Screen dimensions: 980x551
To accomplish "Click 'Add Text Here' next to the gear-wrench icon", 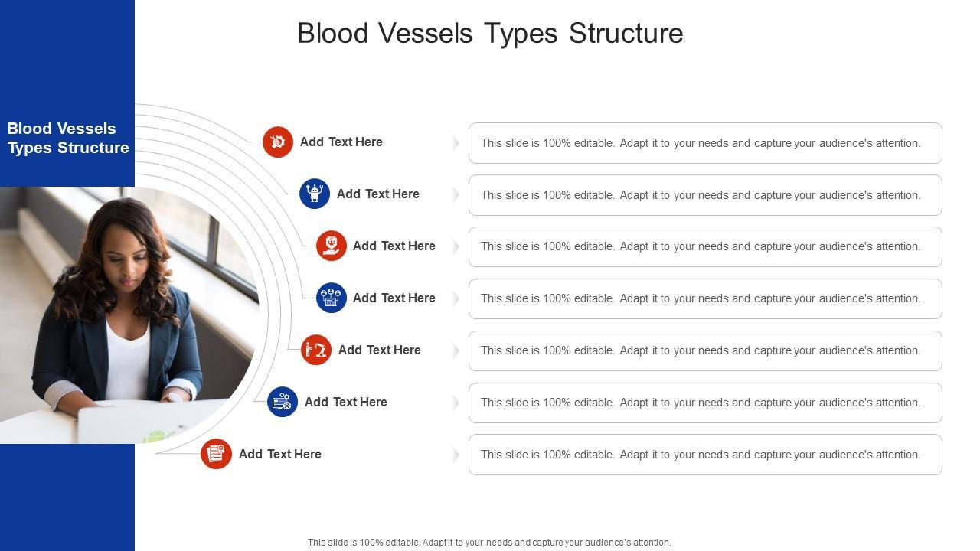I will pyautogui.click(x=341, y=142).
